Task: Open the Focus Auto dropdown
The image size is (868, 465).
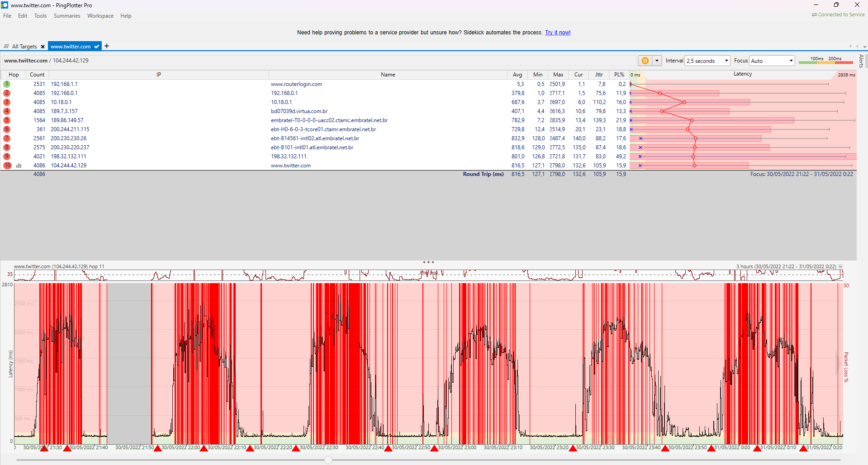Action: click(x=772, y=61)
